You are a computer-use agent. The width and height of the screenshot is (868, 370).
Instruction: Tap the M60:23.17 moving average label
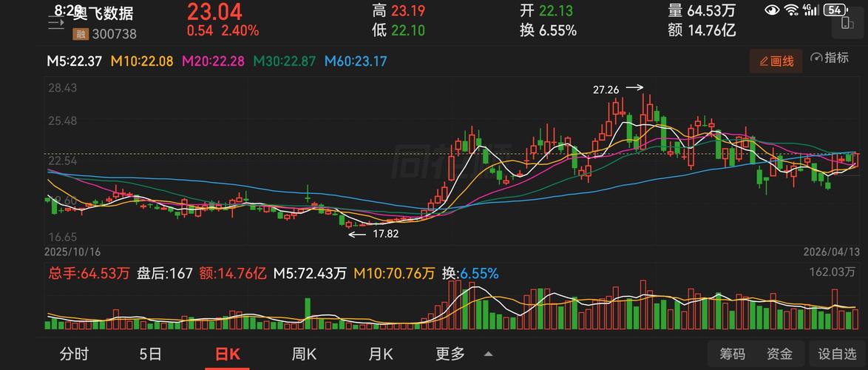coord(356,61)
